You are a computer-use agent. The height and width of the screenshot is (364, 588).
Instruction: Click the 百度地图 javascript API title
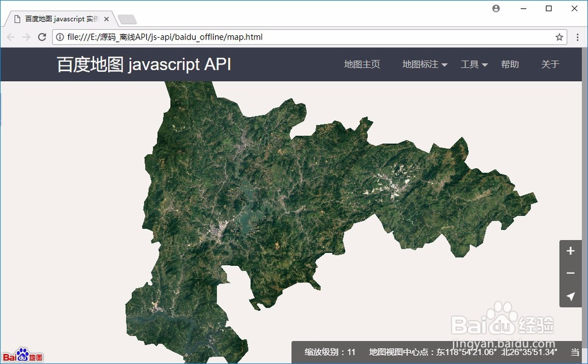144,64
